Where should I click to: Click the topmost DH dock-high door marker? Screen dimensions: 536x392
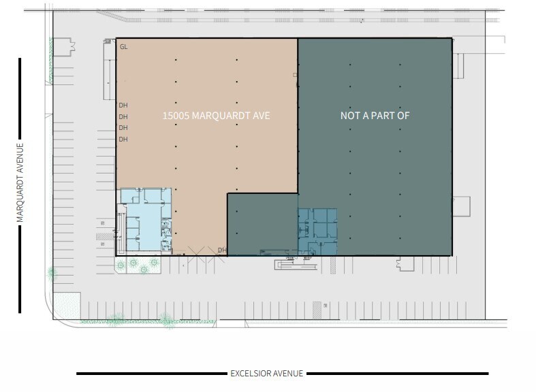click(123, 105)
